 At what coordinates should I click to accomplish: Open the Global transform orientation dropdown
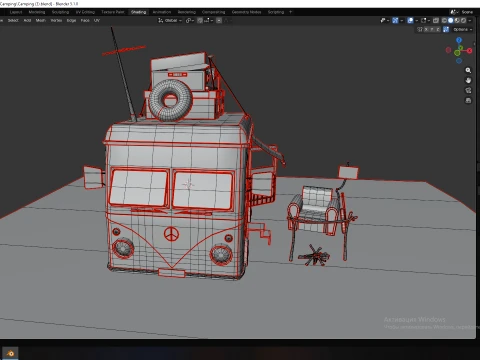pyautogui.click(x=170, y=20)
